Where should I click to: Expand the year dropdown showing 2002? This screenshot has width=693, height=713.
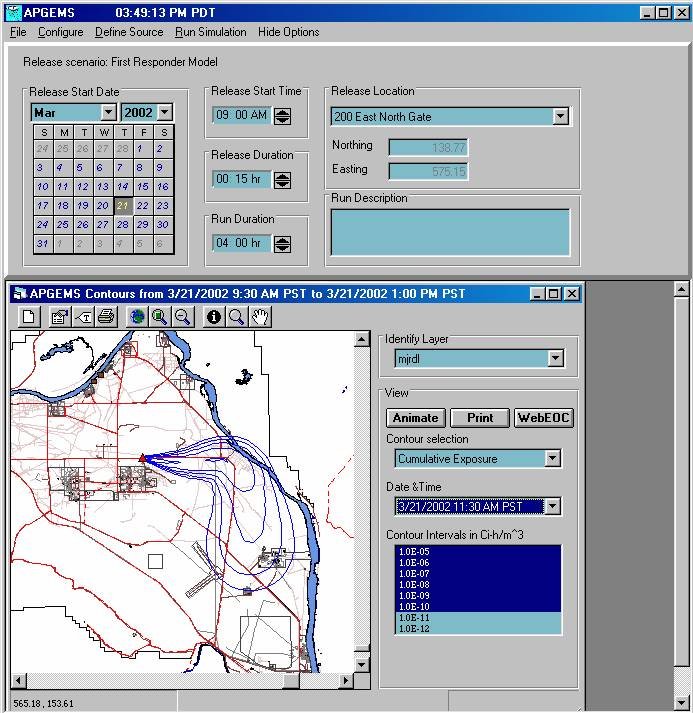[x=165, y=112]
